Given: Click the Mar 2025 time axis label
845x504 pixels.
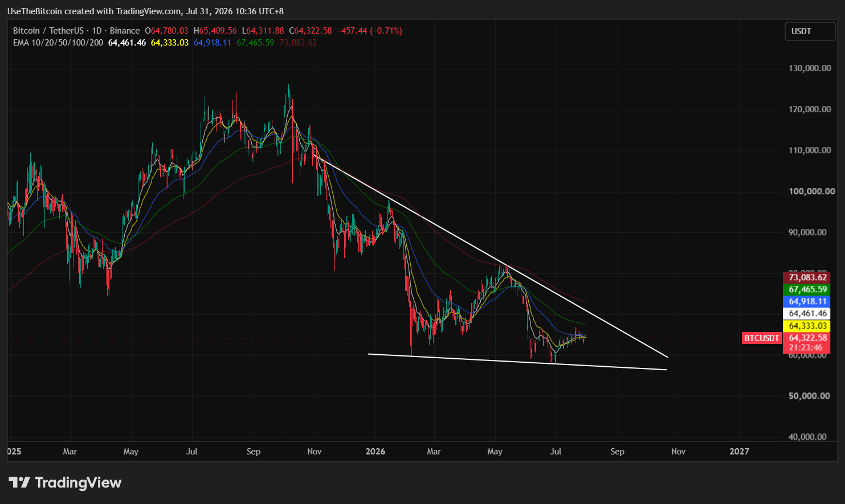Looking at the screenshot, I should 70,452.
